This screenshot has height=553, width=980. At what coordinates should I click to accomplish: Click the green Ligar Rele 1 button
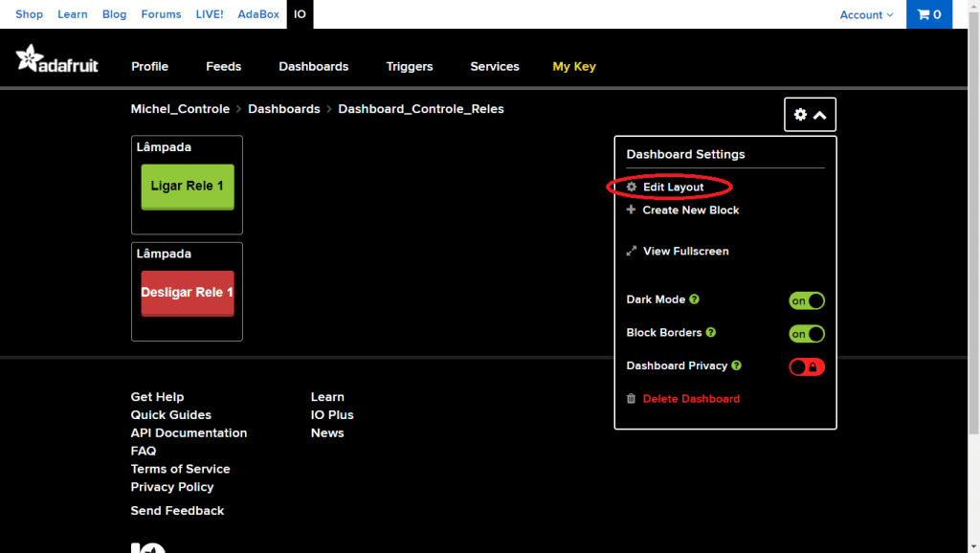coord(188,187)
